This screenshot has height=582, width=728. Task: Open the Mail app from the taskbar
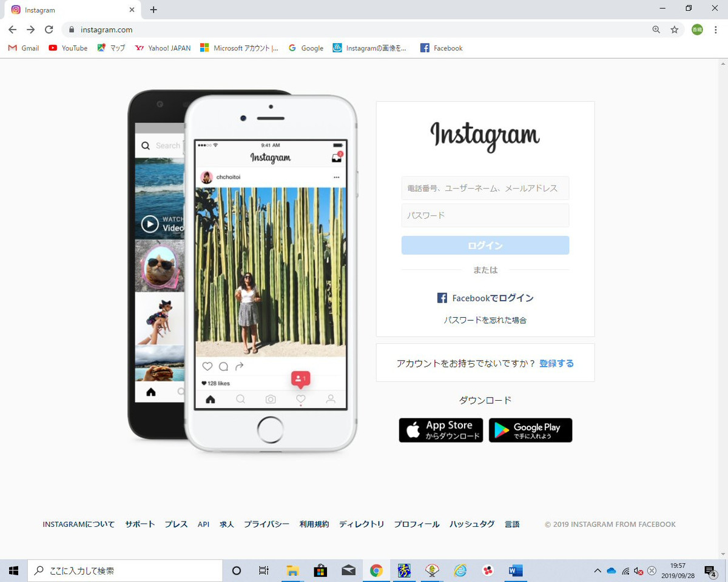348,570
